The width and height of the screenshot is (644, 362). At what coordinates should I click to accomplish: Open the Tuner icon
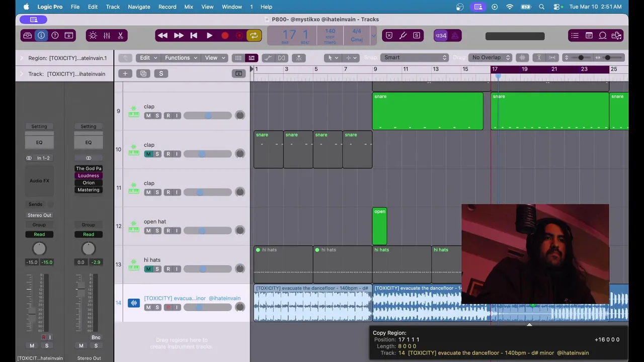point(403,36)
